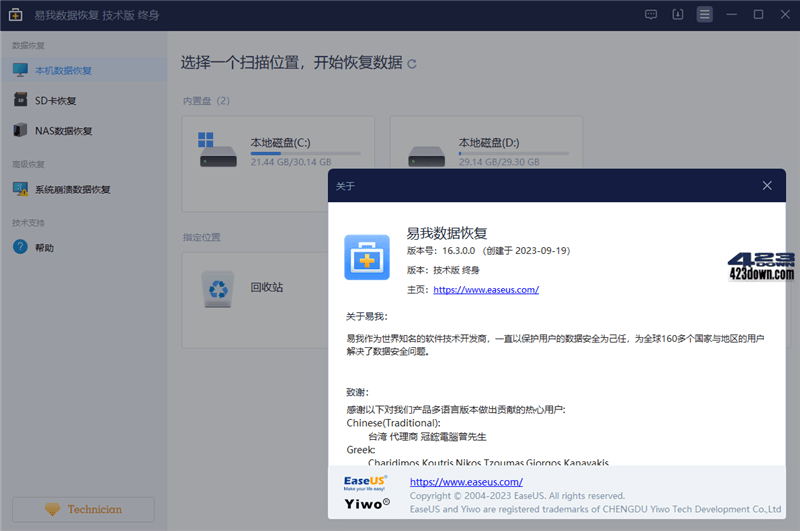Click the refresh icon next to the heading
Screen dimensions: 800x531
pyautogui.click(x=412, y=64)
